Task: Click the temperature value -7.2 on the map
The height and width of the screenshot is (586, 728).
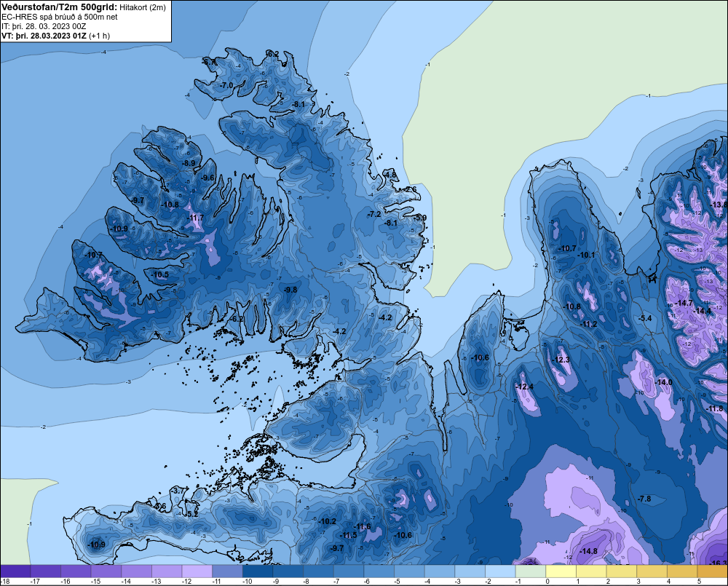Action: pyautogui.click(x=373, y=214)
